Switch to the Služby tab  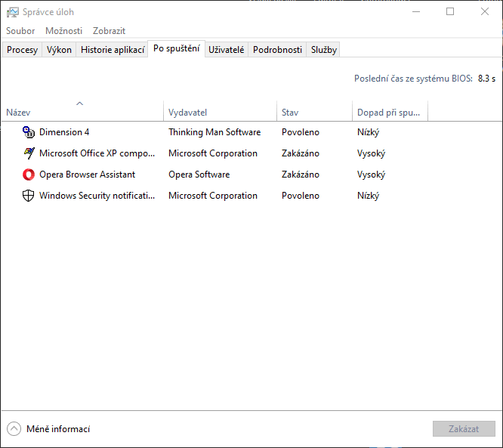tap(324, 50)
